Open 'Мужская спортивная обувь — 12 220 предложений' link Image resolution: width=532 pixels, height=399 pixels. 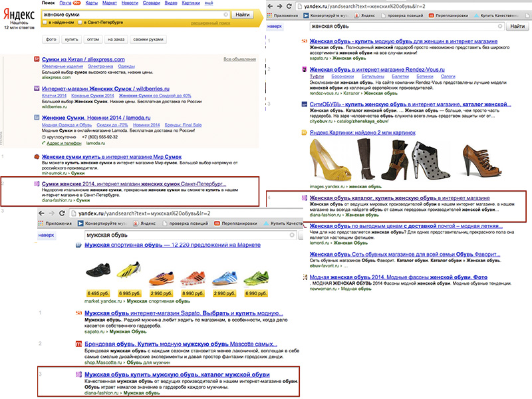[x=173, y=245]
